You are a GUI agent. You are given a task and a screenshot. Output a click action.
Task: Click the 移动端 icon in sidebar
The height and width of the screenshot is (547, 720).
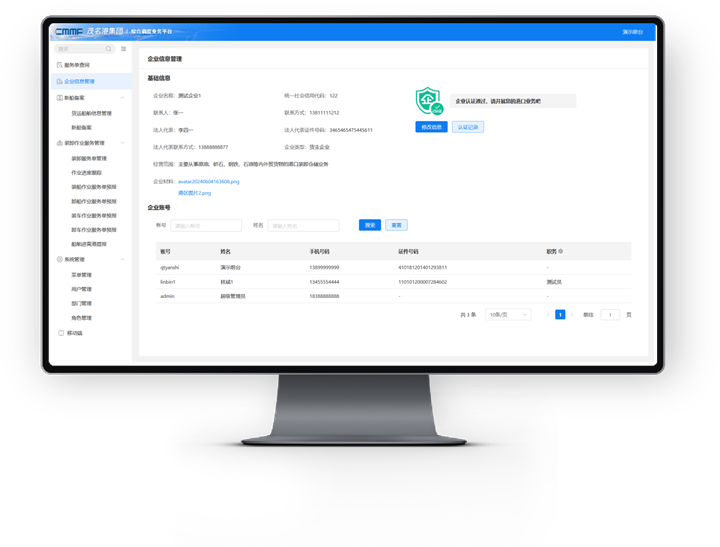[x=60, y=332]
